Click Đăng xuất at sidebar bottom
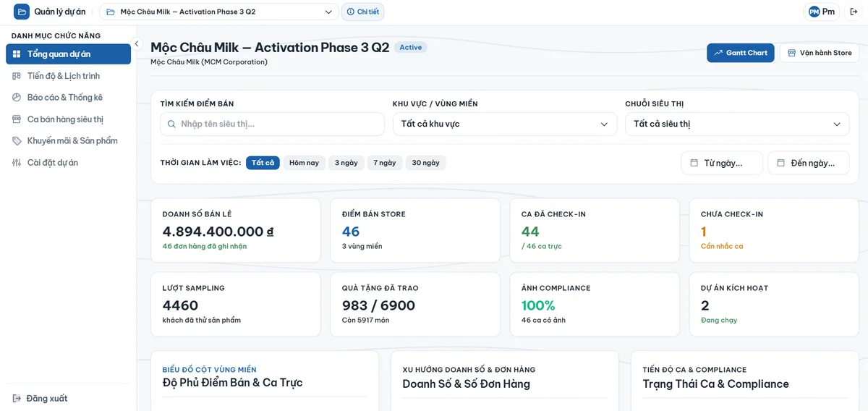The height and width of the screenshot is (411, 868). 40,399
